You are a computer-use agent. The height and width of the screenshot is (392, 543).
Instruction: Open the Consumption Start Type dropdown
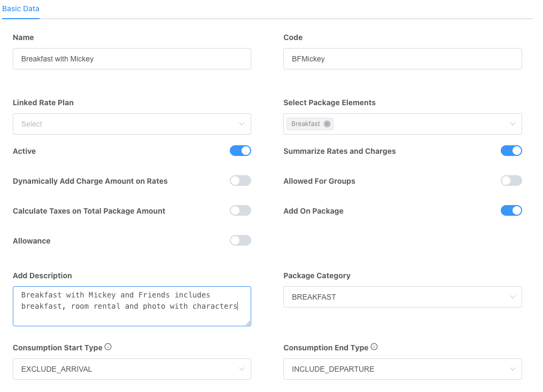click(131, 369)
